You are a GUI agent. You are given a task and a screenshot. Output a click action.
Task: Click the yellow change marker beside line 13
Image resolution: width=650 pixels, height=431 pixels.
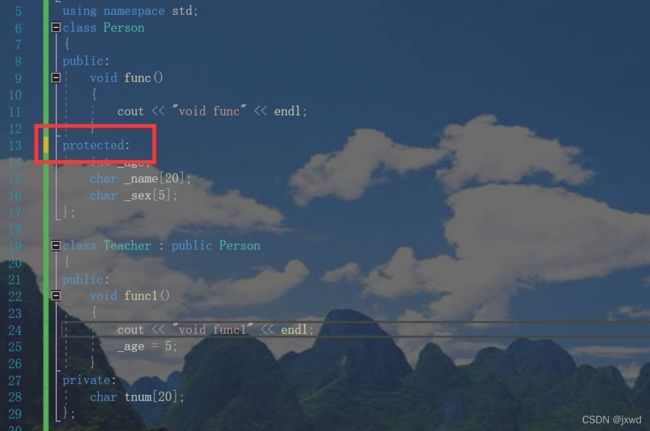click(46, 145)
